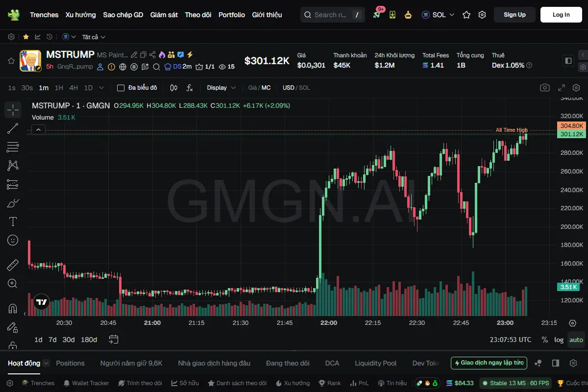
Task: Open the Fibonacci retracement tools
Action: tap(13, 147)
